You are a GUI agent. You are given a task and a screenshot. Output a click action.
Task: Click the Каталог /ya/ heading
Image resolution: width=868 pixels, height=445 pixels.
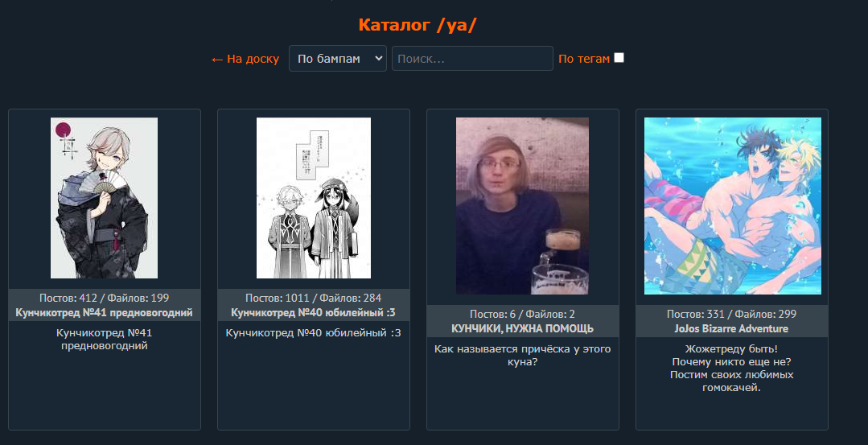(418, 25)
